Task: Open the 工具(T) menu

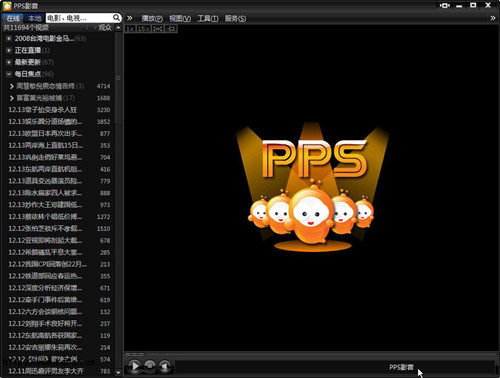Action: (208, 18)
